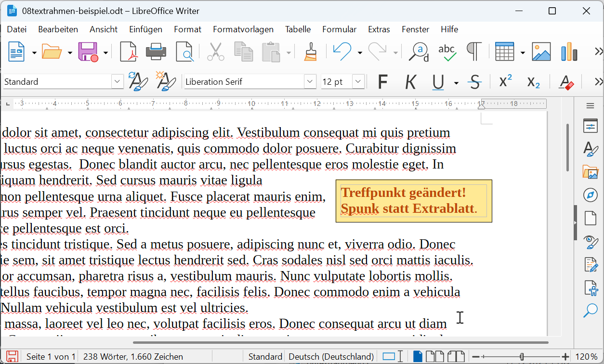Expand the 12 pt font size dropdown

click(358, 82)
